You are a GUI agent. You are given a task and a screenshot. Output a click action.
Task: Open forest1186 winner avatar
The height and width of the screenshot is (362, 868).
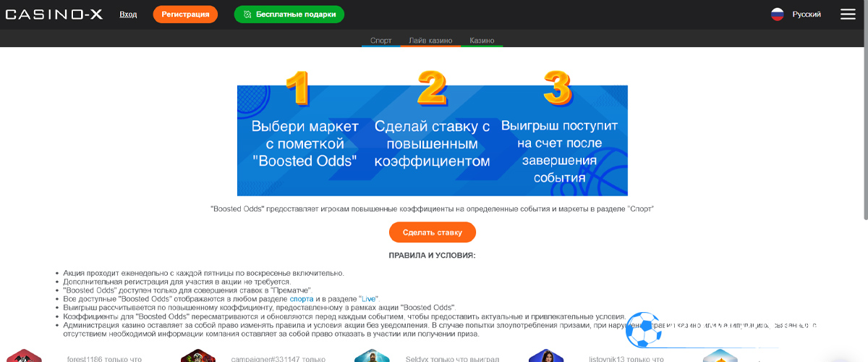(23, 355)
